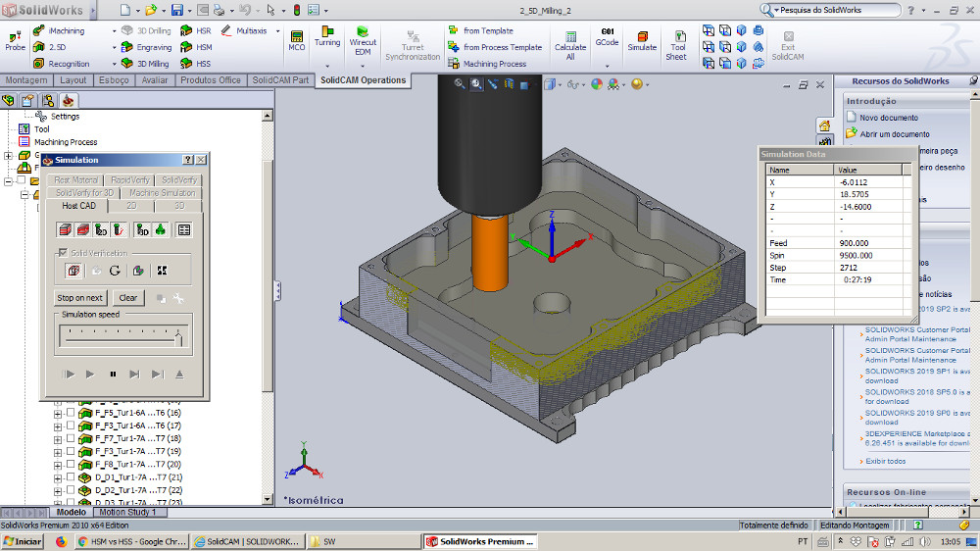Click the Simulation speed slider handle

coord(178,338)
